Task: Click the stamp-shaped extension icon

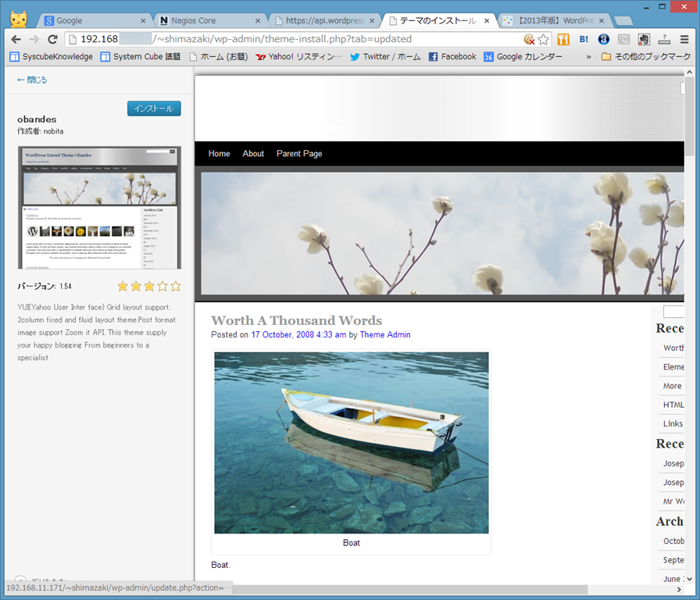Action: point(664,39)
